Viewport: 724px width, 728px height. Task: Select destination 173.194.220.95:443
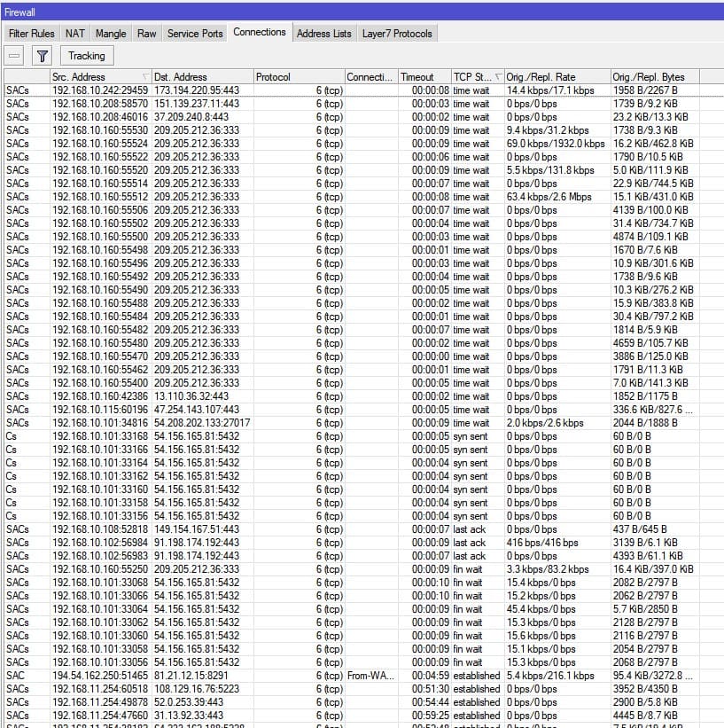point(197,90)
